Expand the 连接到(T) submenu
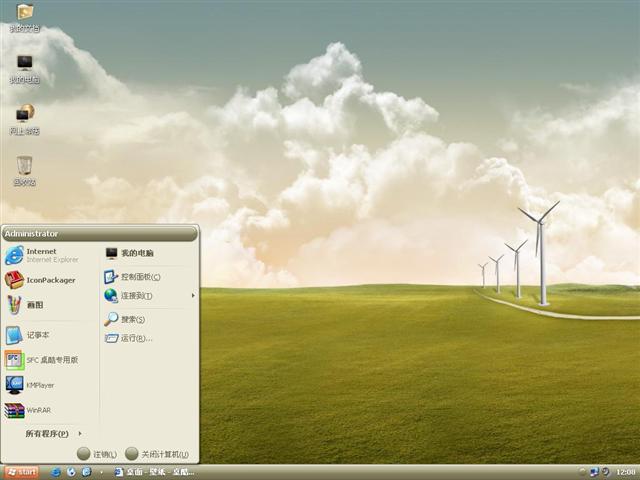640x480 pixels. 140,296
